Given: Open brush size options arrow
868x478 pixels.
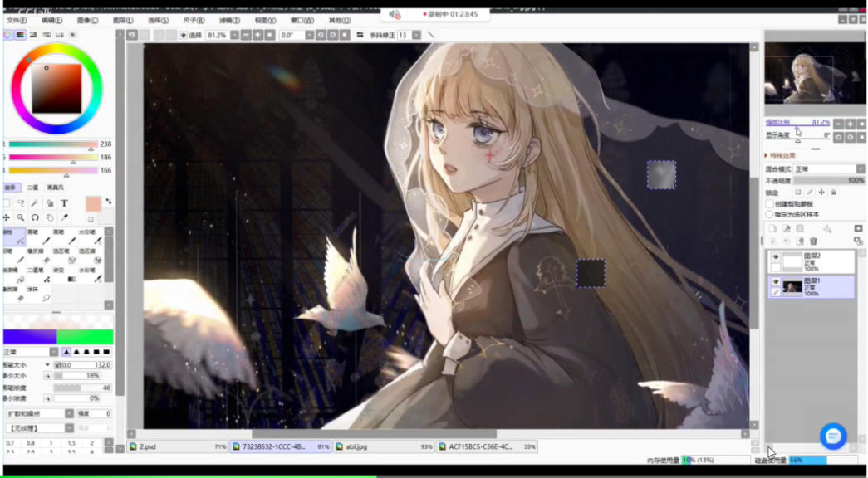Looking at the screenshot, I should coord(47,365).
